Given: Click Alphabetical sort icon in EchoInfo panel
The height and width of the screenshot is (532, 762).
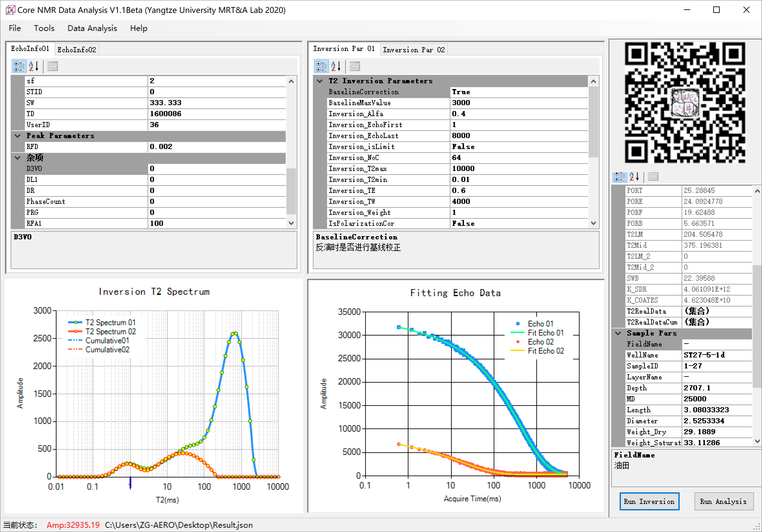Looking at the screenshot, I should (34, 66).
